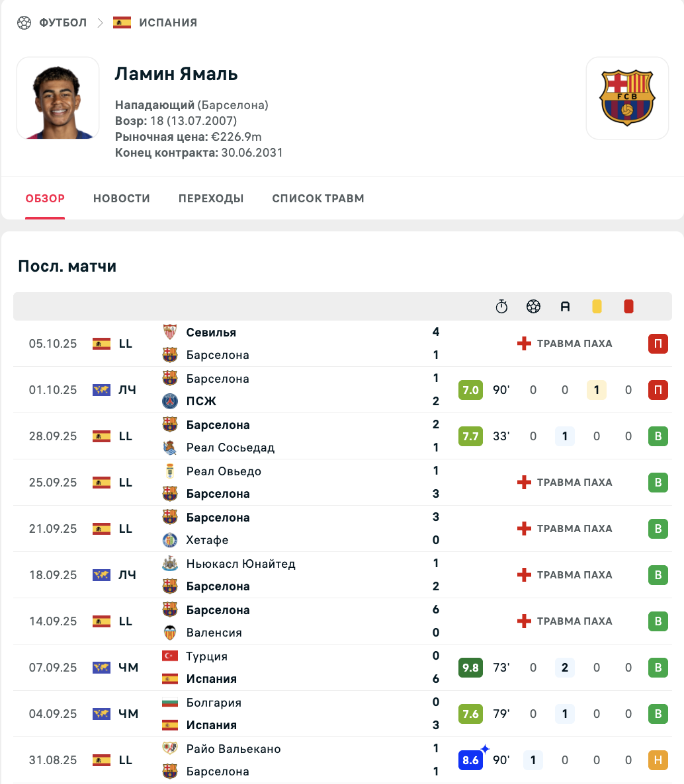Click the stopwatch minutes column icon
This screenshot has width=684, height=784.
(501, 307)
